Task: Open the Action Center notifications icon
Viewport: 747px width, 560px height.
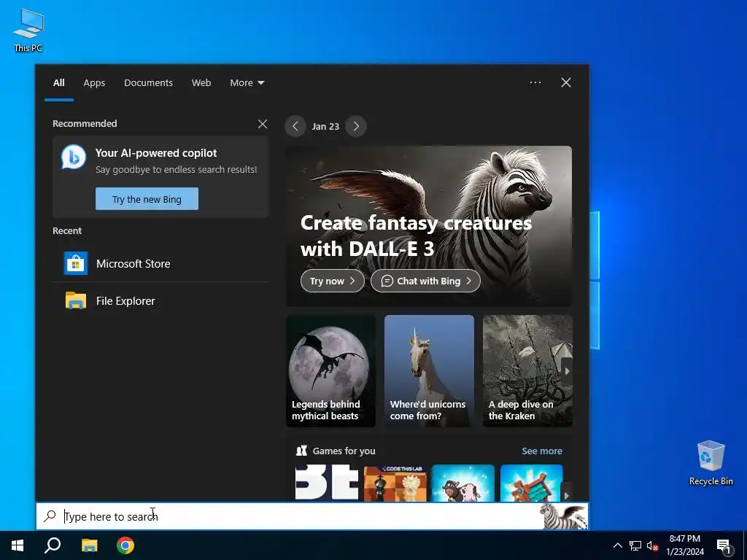Action: point(724,546)
